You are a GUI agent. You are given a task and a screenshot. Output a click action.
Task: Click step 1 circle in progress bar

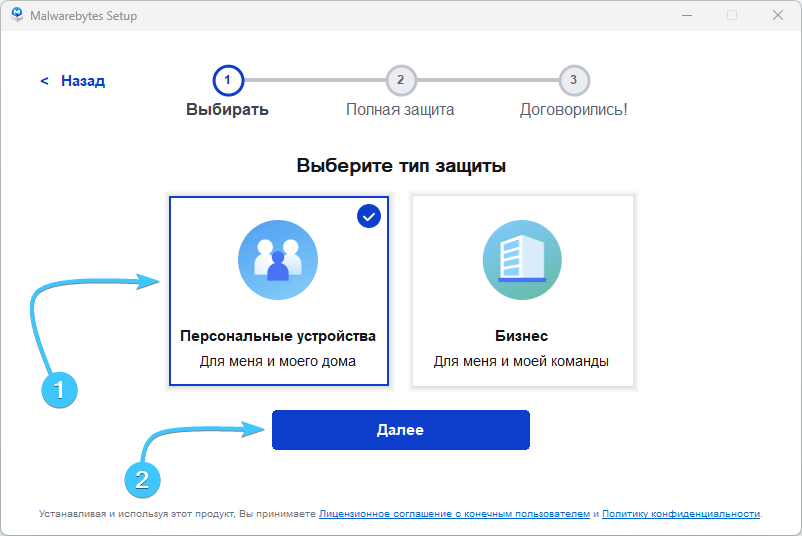(x=227, y=79)
